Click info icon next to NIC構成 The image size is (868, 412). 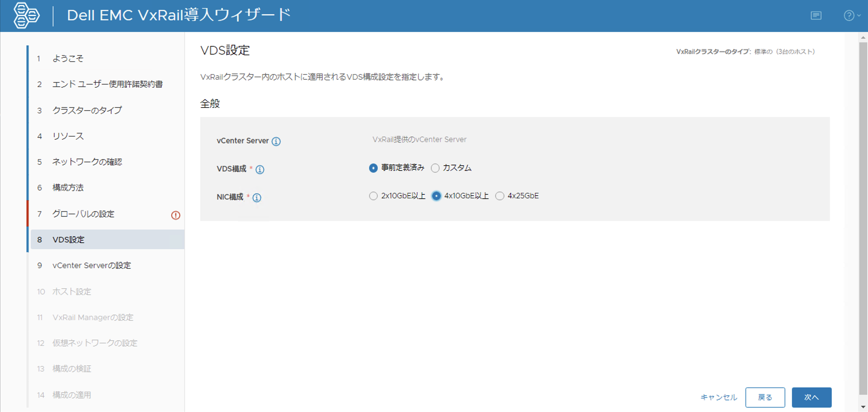tap(257, 198)
